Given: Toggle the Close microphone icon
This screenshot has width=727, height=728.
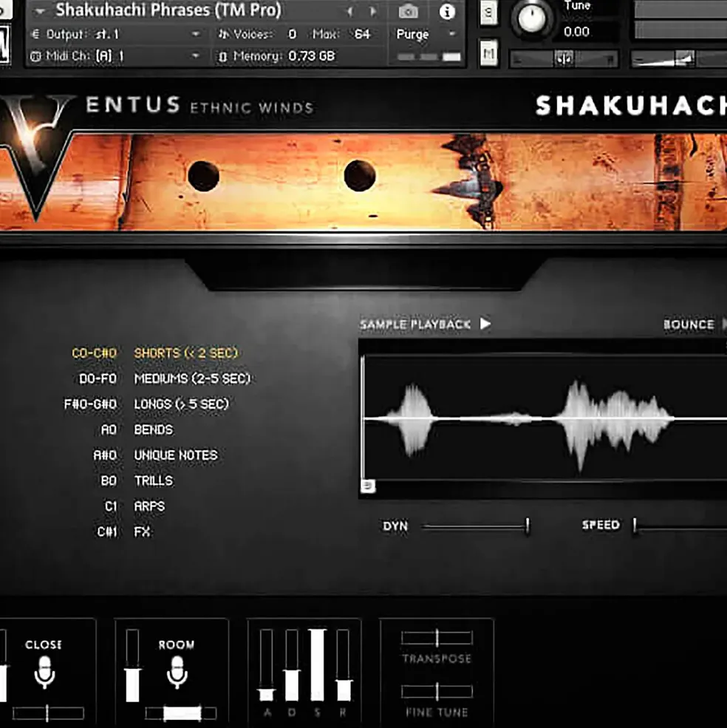Looking at the screenshot, I should pyautogui.click(x=44, y=672).
